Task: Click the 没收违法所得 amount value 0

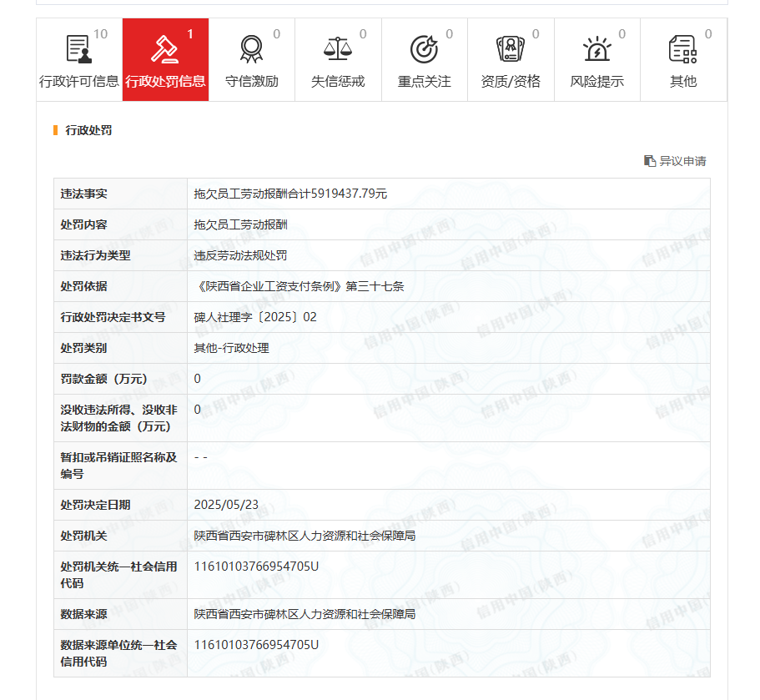Action: click(197, 410)
